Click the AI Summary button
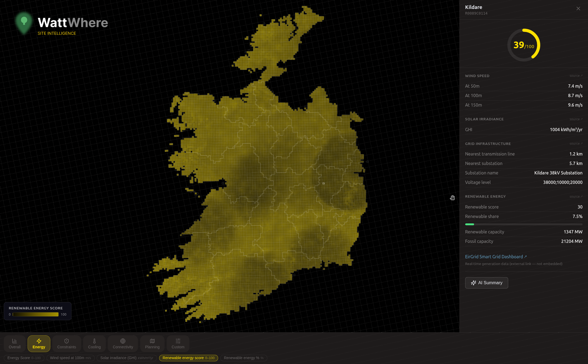The width and height of the screenshot is (588, 364). click(x=486, y=283)
